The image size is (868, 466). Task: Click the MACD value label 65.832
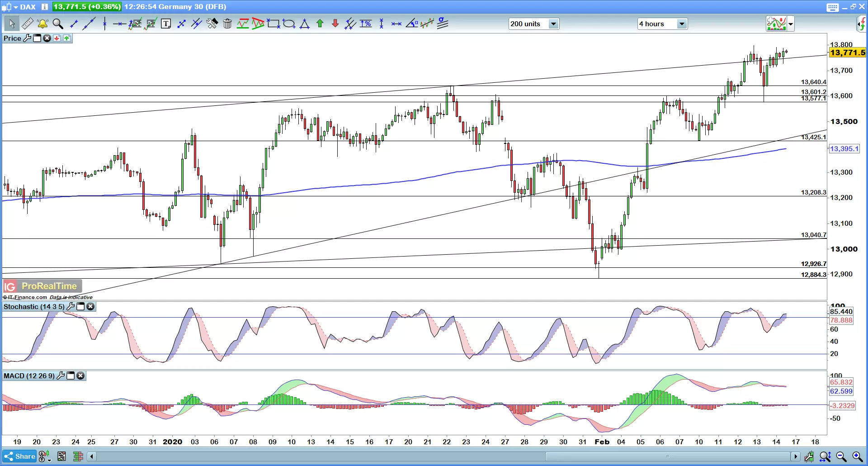pyautogui.click(x=841, y=382)
